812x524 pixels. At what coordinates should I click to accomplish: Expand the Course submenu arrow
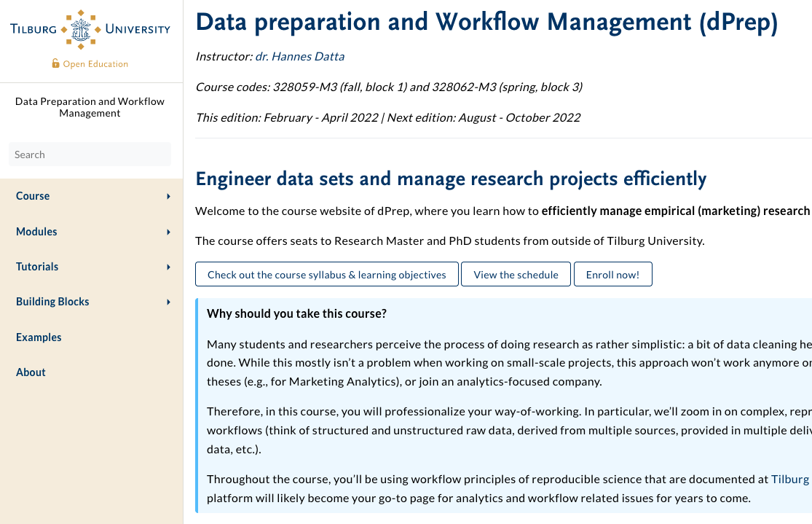(168, 197)
